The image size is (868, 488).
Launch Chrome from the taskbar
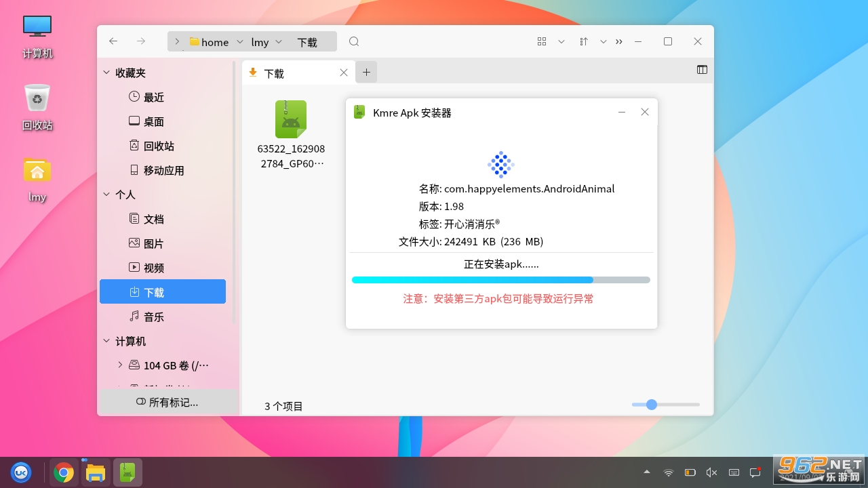(x=64, y=472)
